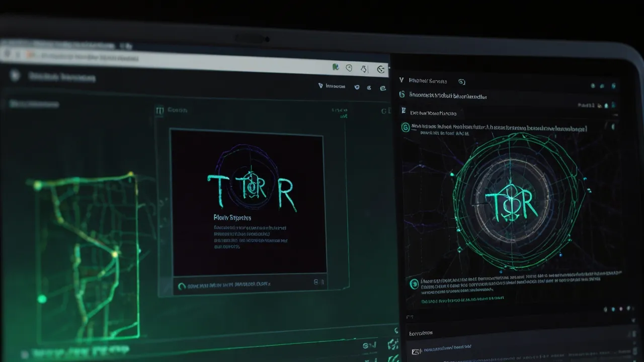Select the bright green node on the network map

click(x=42, y=299)
